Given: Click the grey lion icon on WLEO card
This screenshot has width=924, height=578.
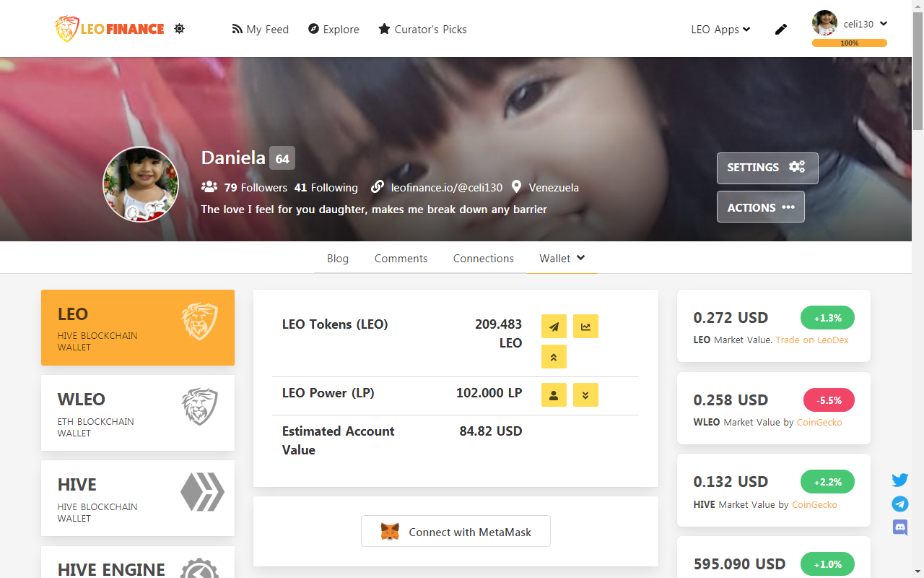Looking at the screenshot, I should tap(199, 407).
